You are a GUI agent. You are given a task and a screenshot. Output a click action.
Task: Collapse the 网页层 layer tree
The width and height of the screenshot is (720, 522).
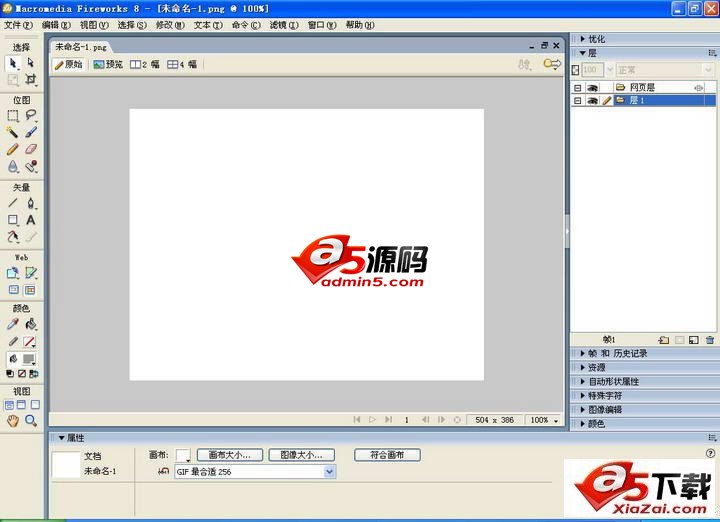(578, 88)
